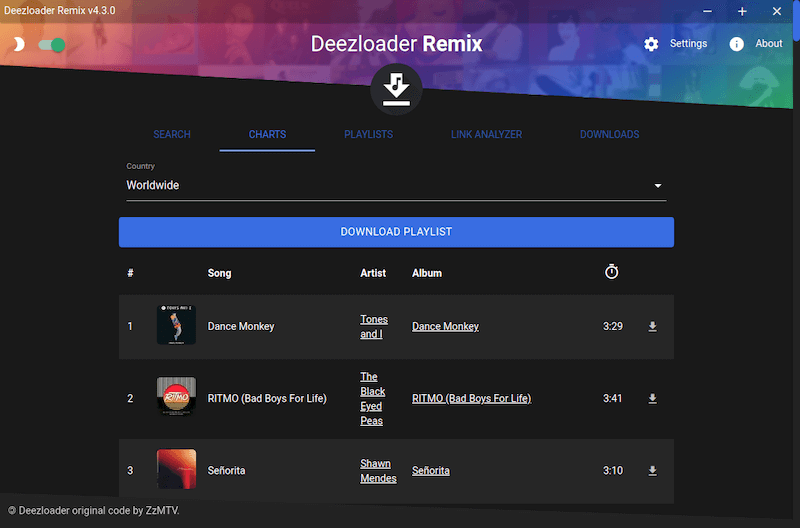Click the # column header
This screenshot has width=800, height=528.
(x=130, y=273)
